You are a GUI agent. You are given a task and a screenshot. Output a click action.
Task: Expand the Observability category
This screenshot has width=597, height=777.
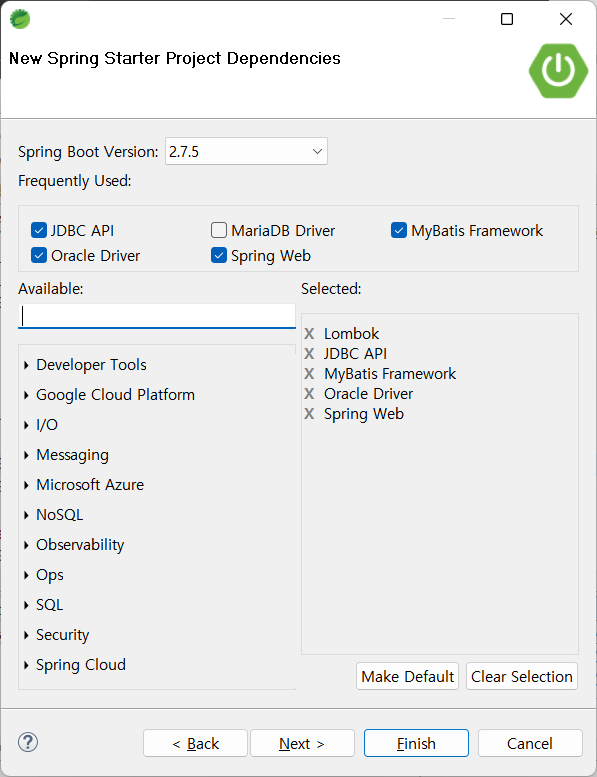(26, 545)
